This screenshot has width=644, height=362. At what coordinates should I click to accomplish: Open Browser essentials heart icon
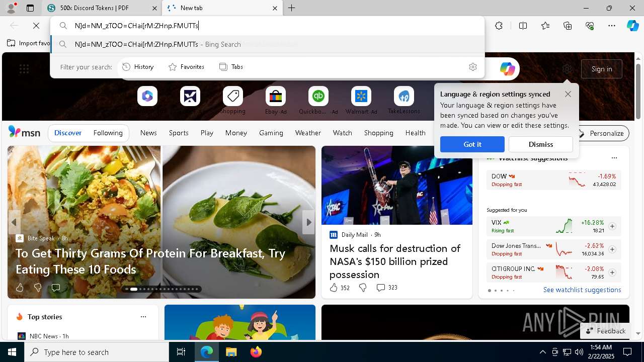[x=590, y=26]
